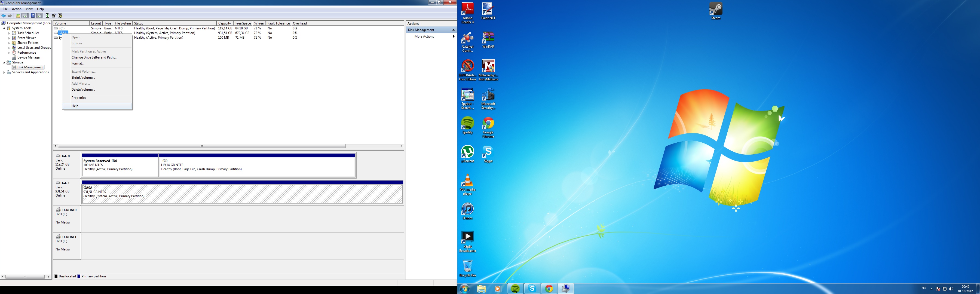980x294 pixels.
Task: Click the taskbar clock showing 00:49
Action: pyautogui.click(x=965, y=289)
